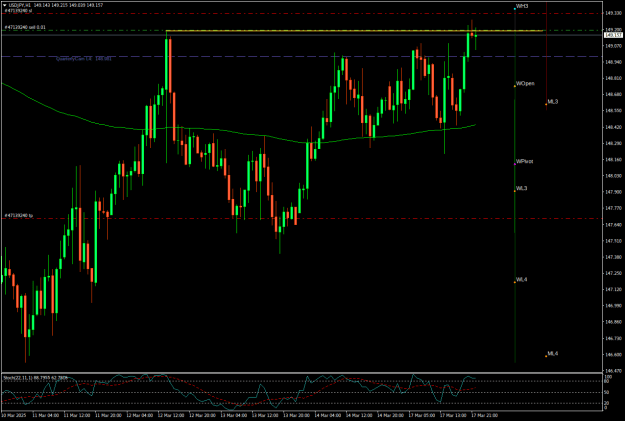The width and height of the screenshot is (625, 421).
Task: Click the '12 Mar 12:00' time axis label
Action: point(171,415)
